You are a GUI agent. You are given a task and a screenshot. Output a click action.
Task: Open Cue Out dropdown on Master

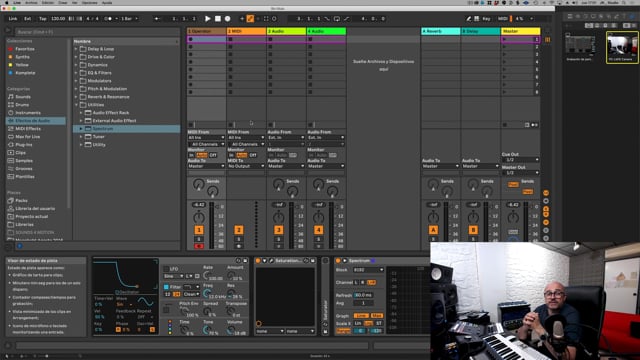(521, 160)
